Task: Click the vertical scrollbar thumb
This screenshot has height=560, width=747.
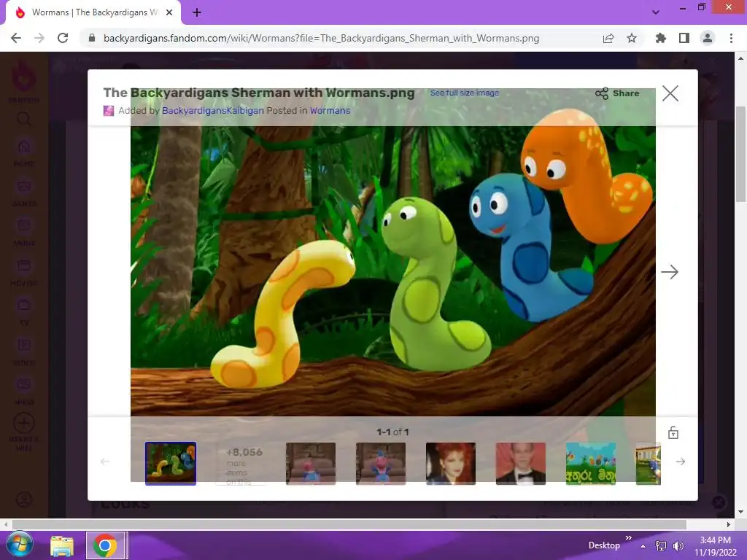Action: click(x=740, y=155)
